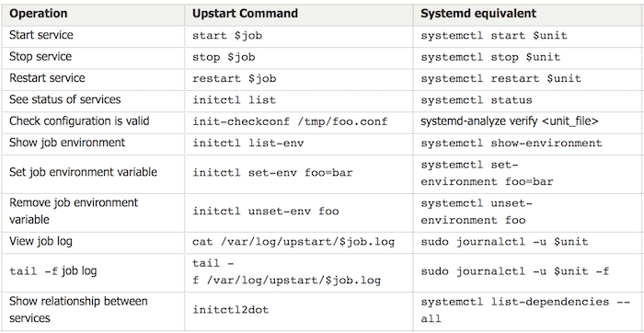Image resolution: width=644 pixels, height=333 pixels.
Task: Click "sudo journalctl -u $unit -f" text
Action: click(515, 271)
